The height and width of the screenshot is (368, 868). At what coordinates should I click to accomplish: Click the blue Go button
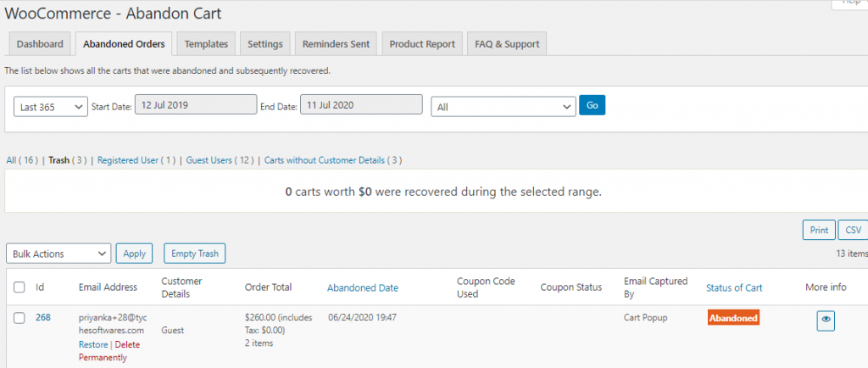pos(593,105)
